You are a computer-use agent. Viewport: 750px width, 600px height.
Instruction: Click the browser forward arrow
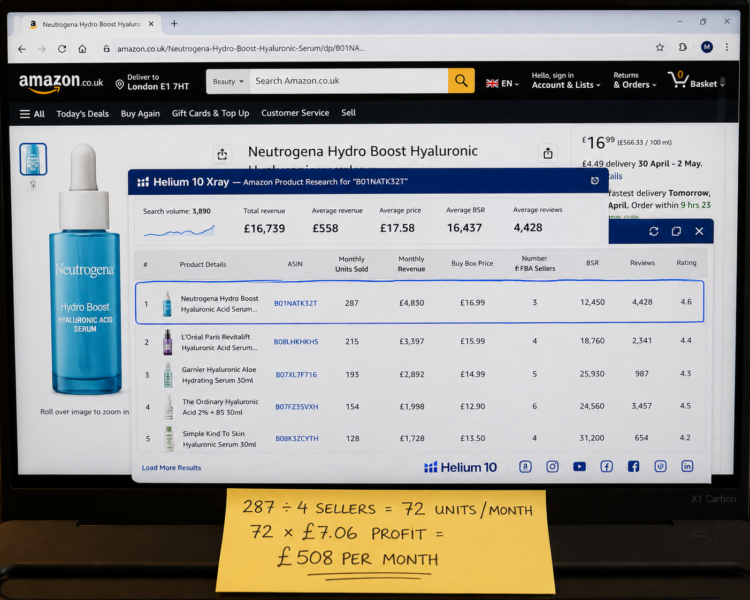point(42,49)
